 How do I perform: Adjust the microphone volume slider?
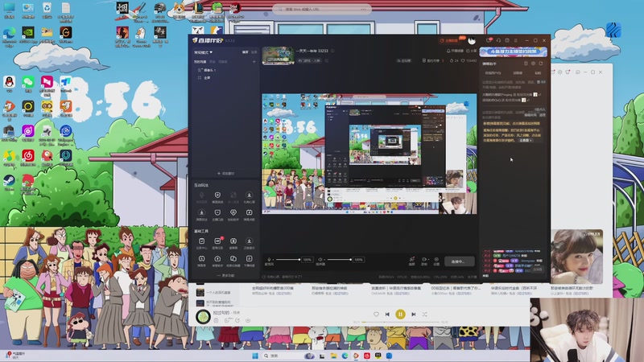(287, 260)
